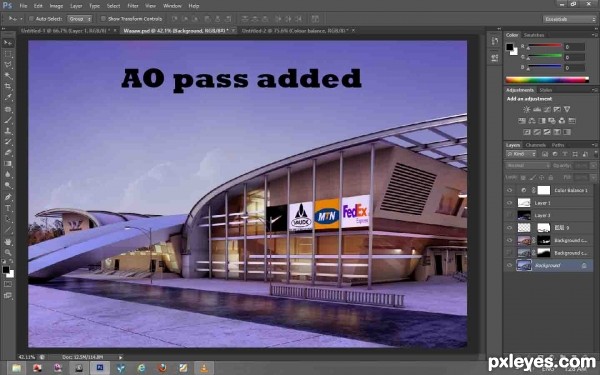The height and width of the screenshot is (375, 600).
Task: Open Firefox from the Windows taskbar
Action: point(162,368)
